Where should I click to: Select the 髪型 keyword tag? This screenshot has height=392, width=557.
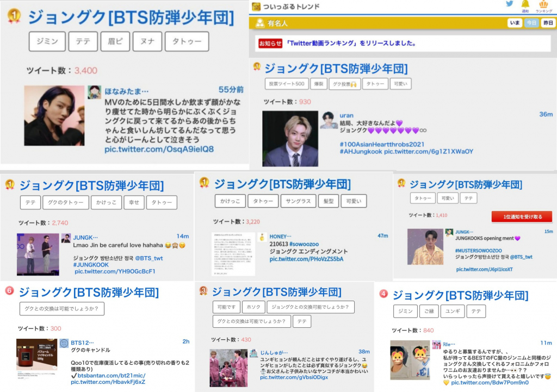click(329, 201)
